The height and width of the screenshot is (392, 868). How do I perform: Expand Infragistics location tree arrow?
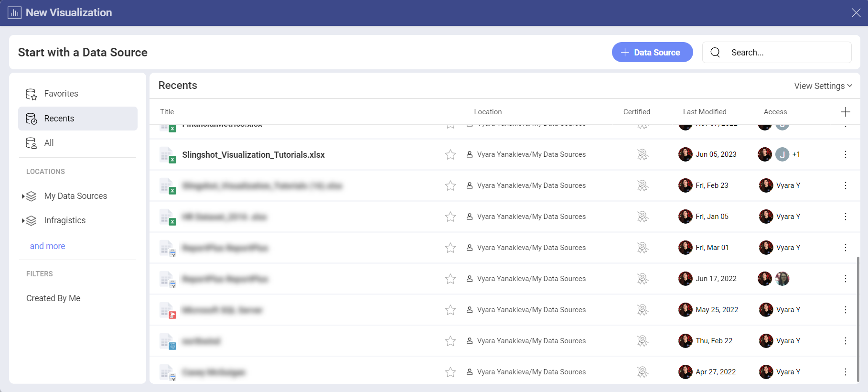(x=23, y=220)
